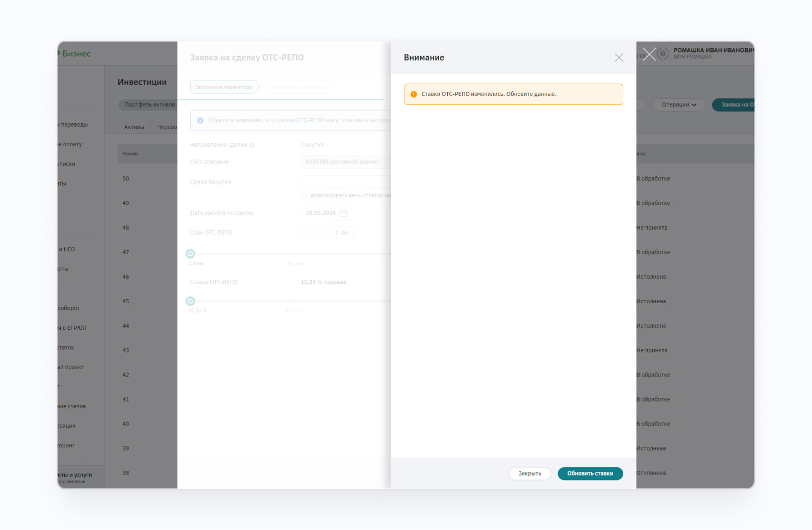Click Исполнена status in row 46
Screen dimensions: 812x530
[651, 277]
